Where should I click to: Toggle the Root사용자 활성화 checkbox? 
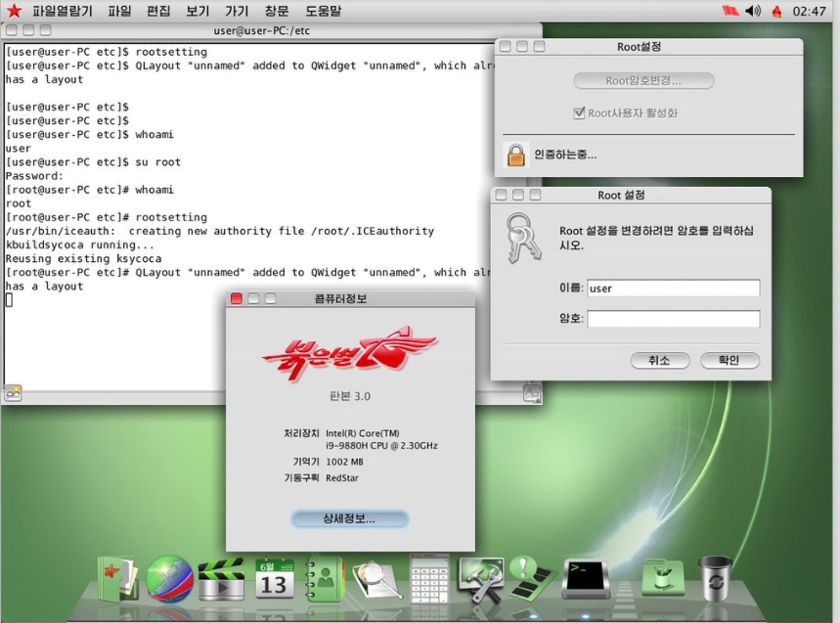(x=579, y=113)
